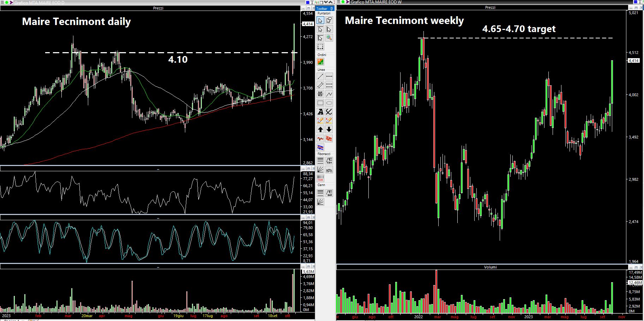Select the double horizontal lines tool
The image size is (644, 321).
point(329,85)
